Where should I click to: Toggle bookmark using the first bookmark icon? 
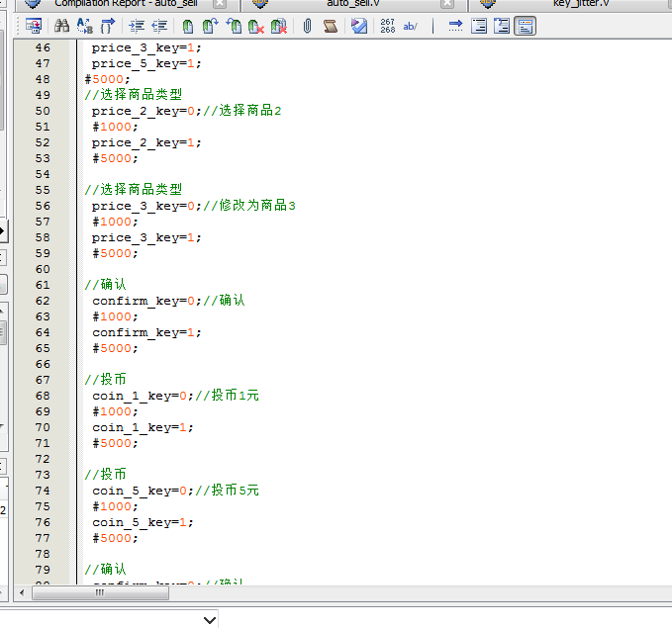pos(188,26)
